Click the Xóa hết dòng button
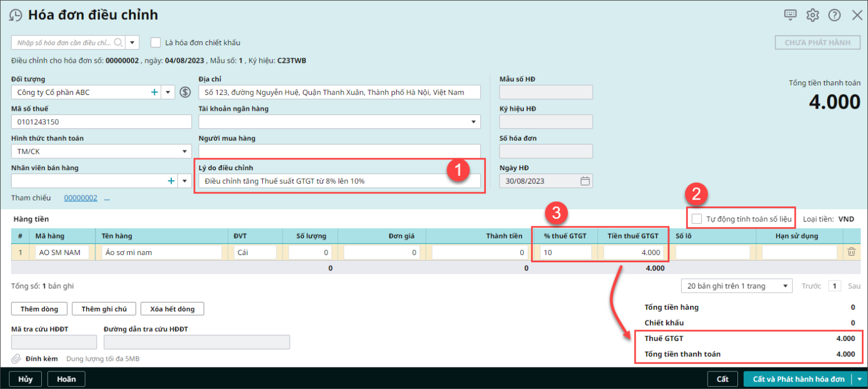The height and width of the screenshot is (389, 868). click(x=172, y=309)
